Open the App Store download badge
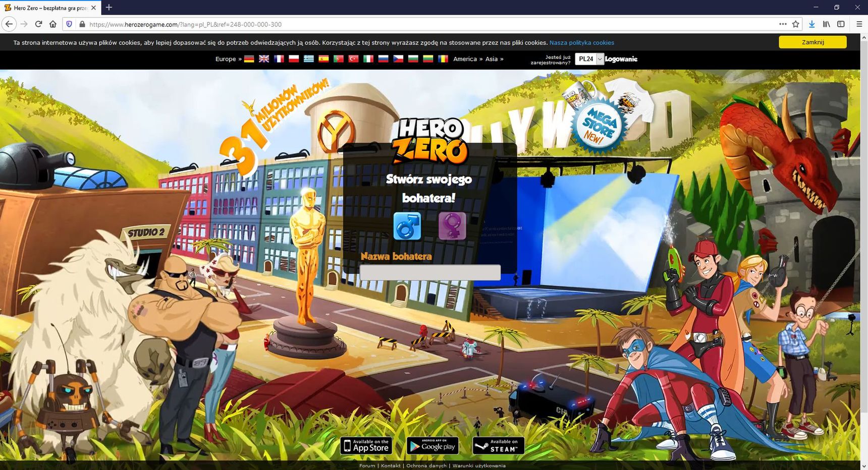 click(x=366, y=446)
